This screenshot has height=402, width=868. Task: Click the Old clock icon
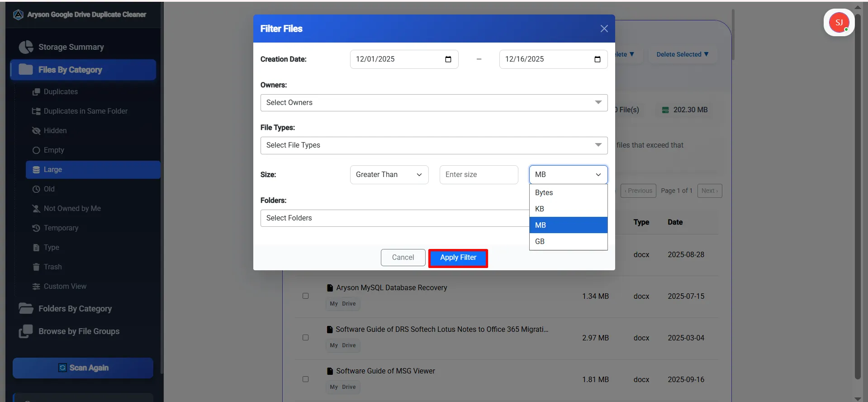[36, 189]
